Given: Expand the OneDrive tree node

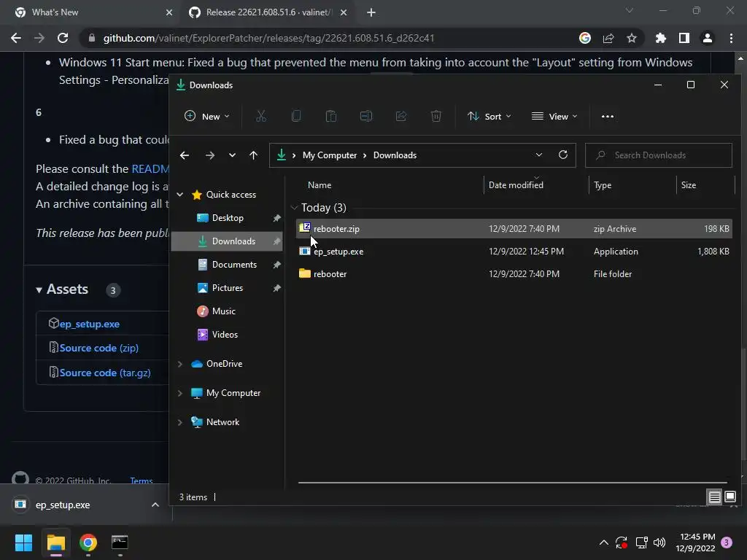Looking at the screenshot, I should (x=180, y=364).
